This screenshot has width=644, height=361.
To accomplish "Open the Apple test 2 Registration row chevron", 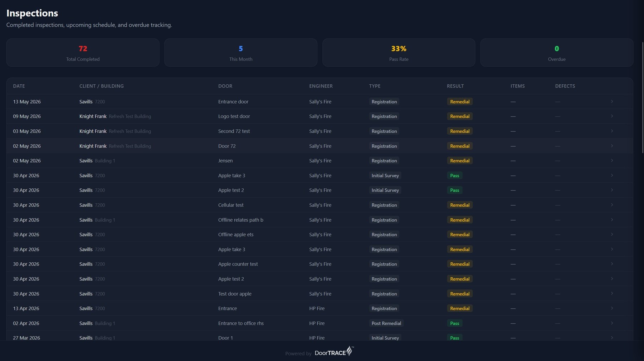I will point(612,279).
